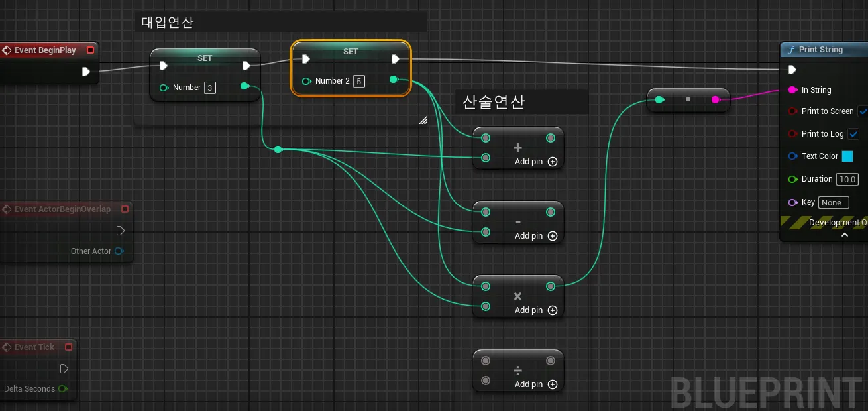Image resolution: width=868 pixels, height=411 pixels.
Task: Click the multiply node top input pin
Action: click(x=486, y=286)
